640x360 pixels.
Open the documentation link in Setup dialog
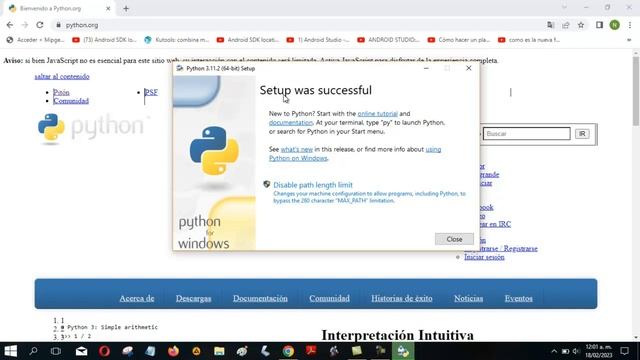tap(291, 122)
